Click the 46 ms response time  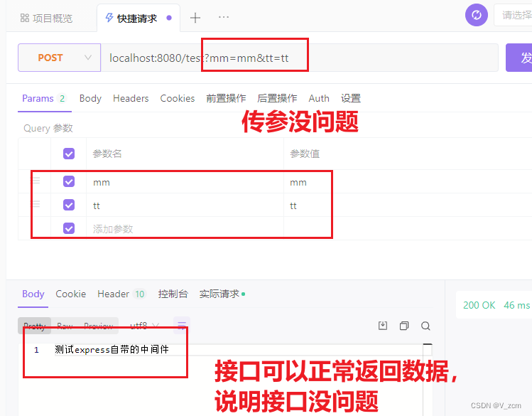[x=517, y=305]
